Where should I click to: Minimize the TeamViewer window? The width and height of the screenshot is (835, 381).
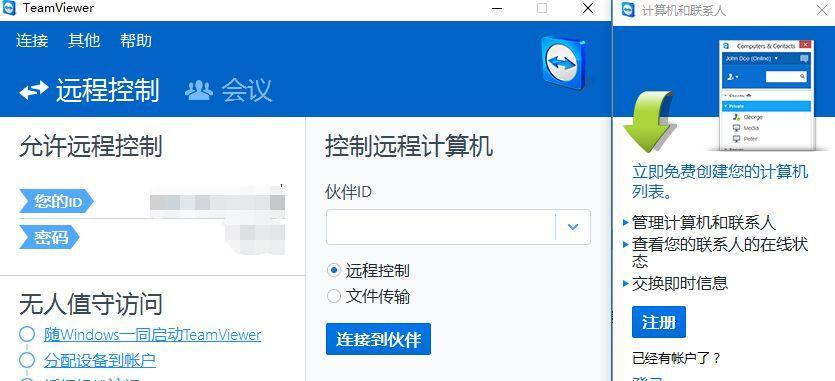[x=497, y=8]
